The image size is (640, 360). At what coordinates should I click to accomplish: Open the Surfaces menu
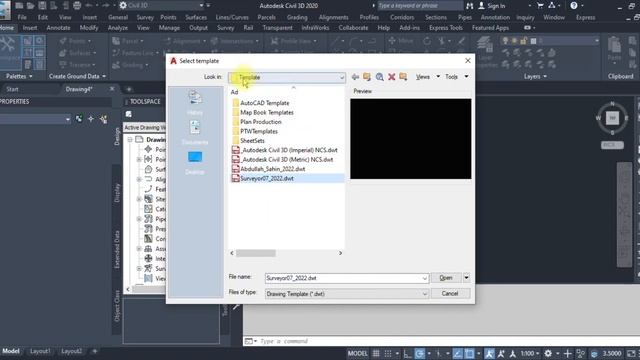(x=196, y=17)
